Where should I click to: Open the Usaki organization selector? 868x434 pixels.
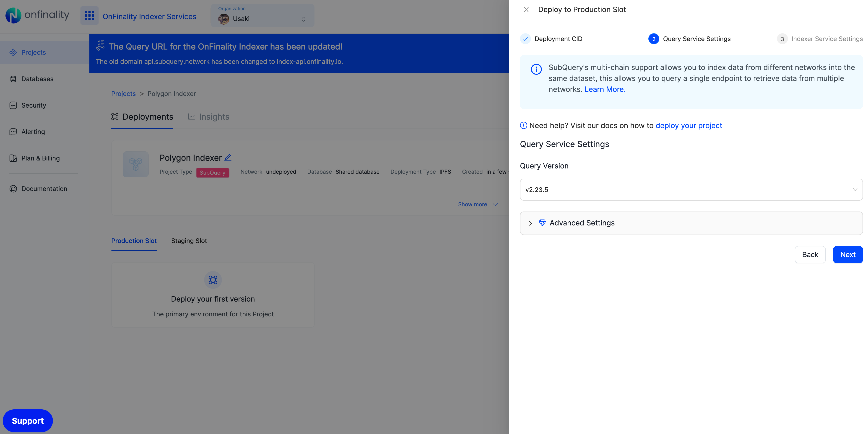[x=262, y=16]
